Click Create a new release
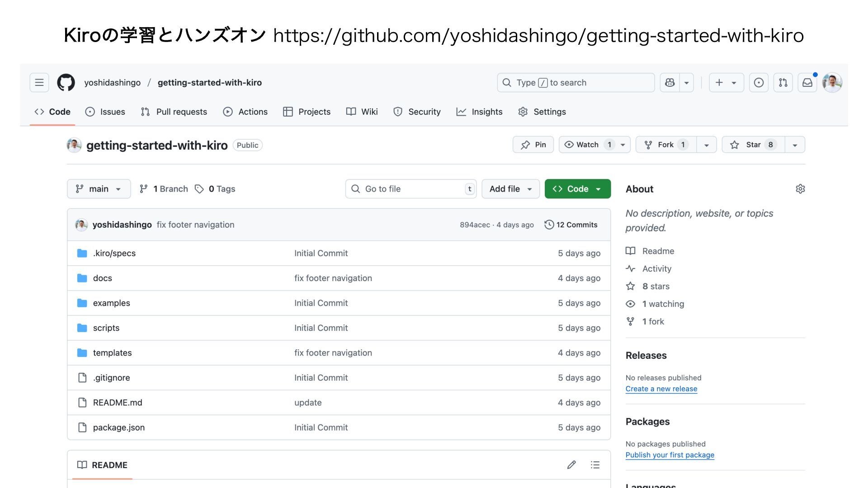 click(661, 389)
